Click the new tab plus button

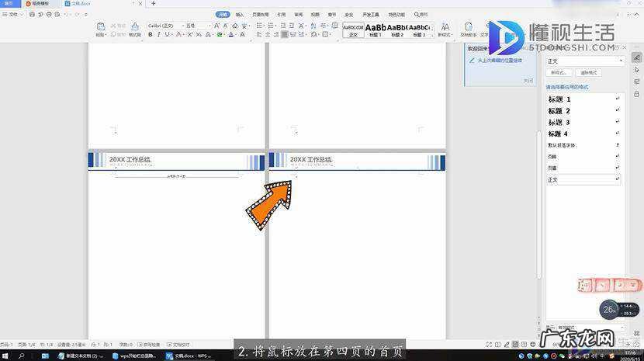tap(153, 4)
